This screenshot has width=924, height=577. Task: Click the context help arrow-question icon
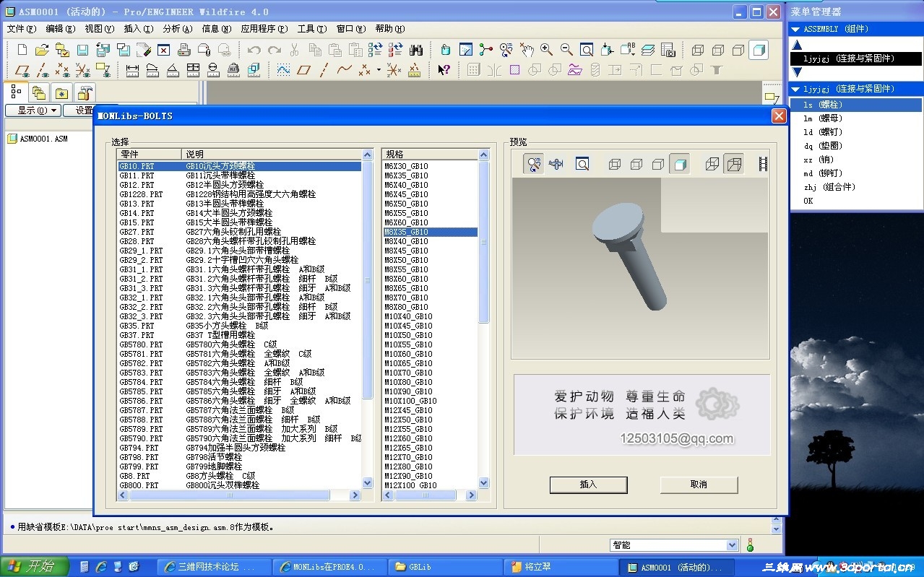click(x=444, y=70)
